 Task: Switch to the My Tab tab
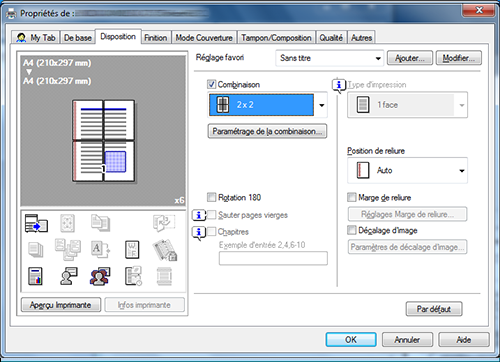35,38
